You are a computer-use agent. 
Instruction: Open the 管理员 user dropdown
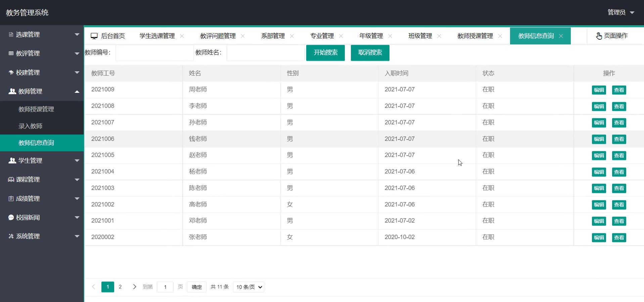[x=620, y=12]
